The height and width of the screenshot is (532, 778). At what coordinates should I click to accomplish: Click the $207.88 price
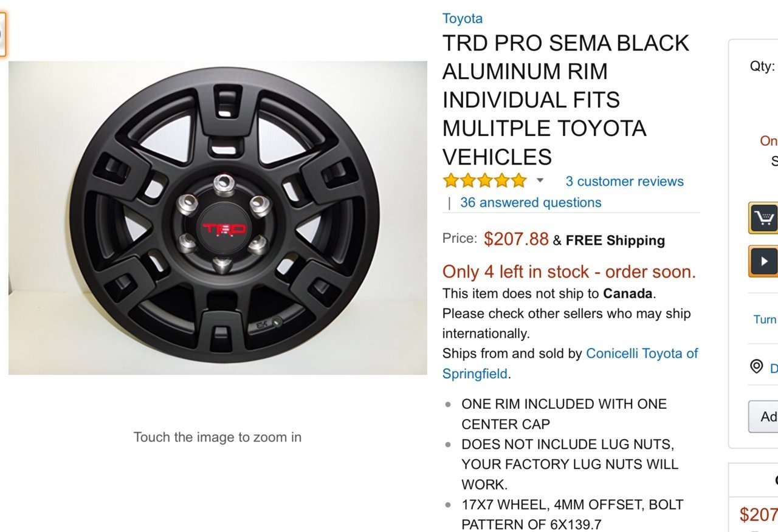click(x=516, y=239)
